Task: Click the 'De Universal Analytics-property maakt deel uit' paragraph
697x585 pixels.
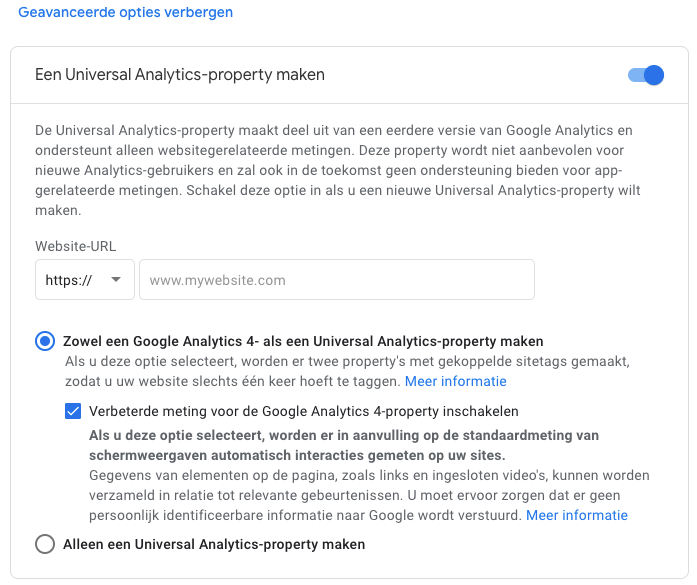Action: click(x=340, y=171)
